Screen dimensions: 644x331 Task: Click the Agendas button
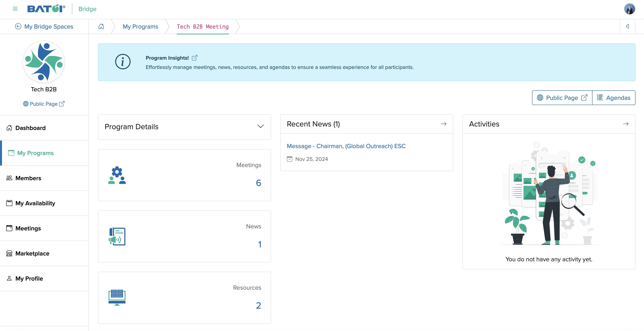point(613,98)
